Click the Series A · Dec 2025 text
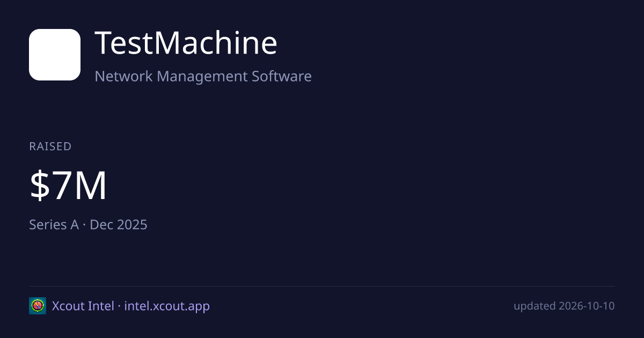The width and height of the screenshot is (644, 338). click(x=88, y=224)
